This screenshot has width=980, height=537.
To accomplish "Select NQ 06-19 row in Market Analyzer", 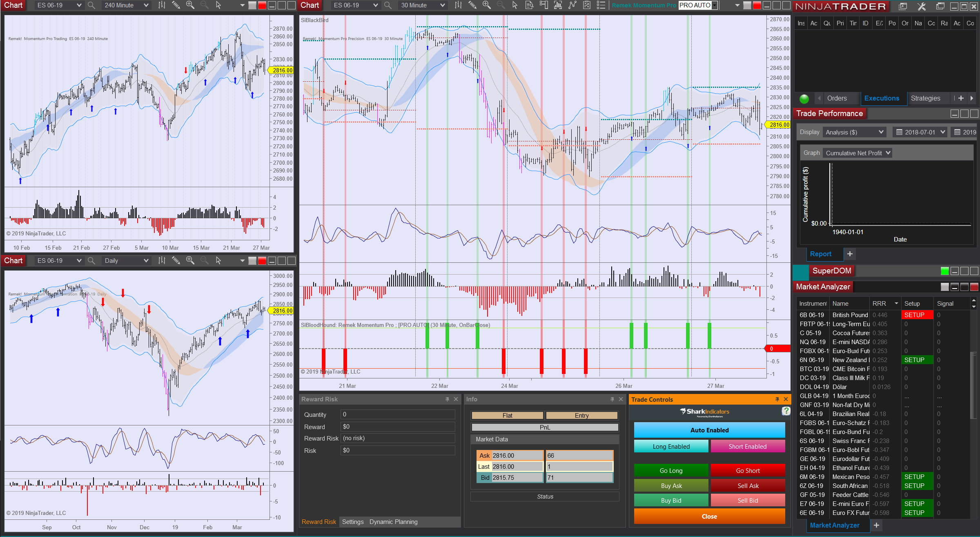I will coord(884,342).
